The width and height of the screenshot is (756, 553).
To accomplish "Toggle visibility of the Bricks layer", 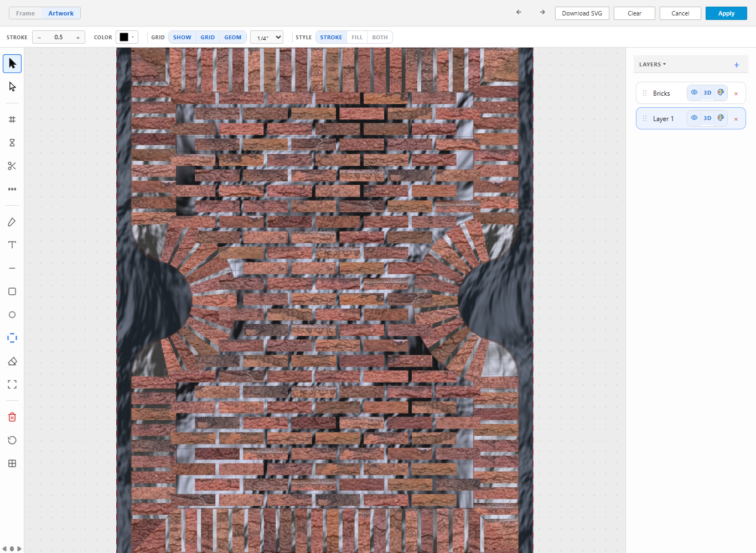I will pos(694,92).
